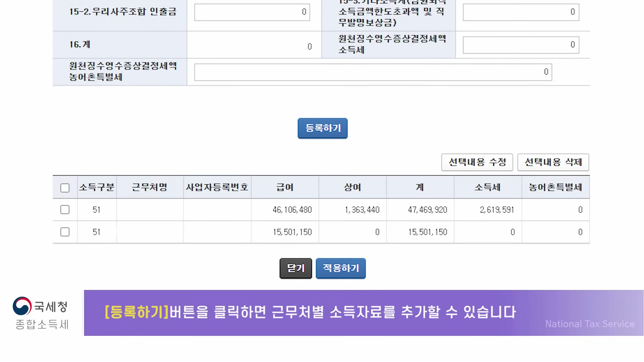Image resolution: width=644 pixels, height=362 pixels.
Task: Click 선택내용 수정 button
Action: [477, 162]
